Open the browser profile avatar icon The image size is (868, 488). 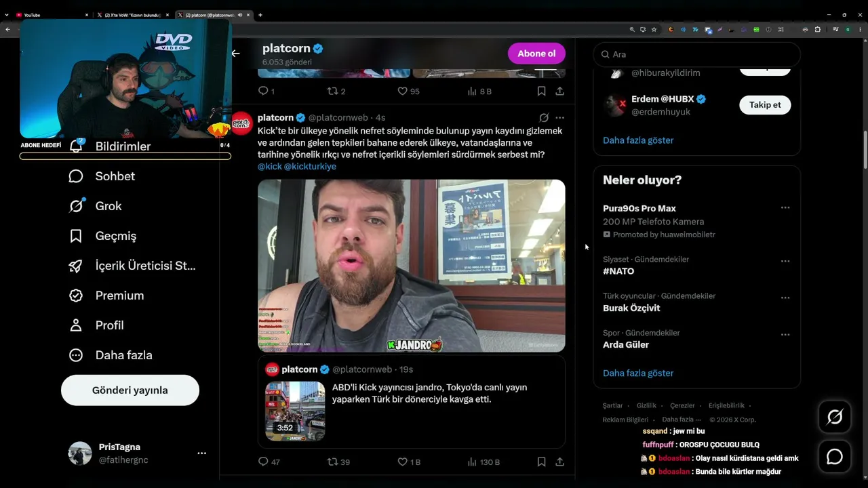tap(847, 30)
